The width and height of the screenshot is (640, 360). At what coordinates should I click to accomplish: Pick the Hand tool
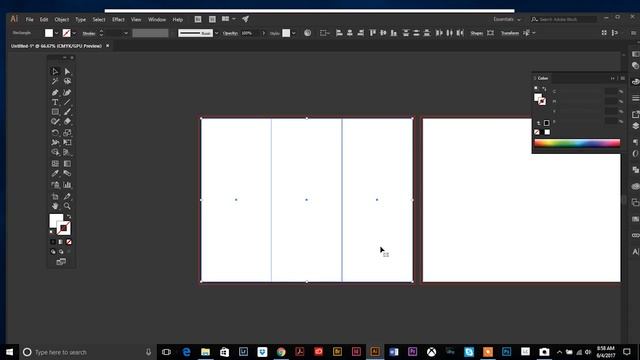click(x=55, y=206)
